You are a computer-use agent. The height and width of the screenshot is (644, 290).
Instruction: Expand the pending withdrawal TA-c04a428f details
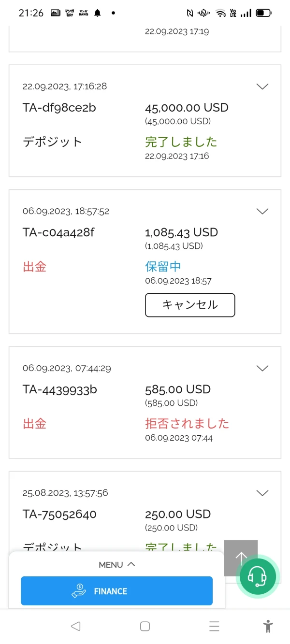(262, 211)
